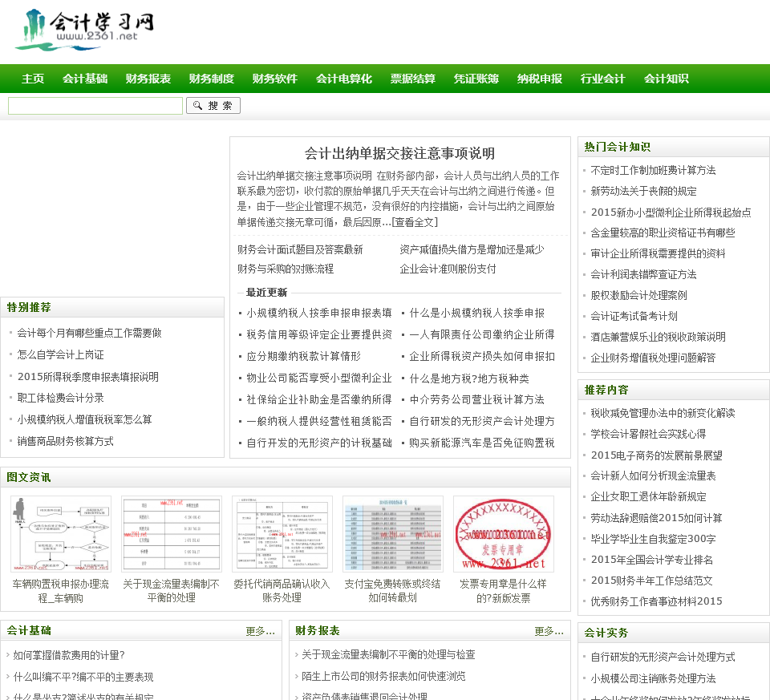Open 股权激励会计处理案例
The height and width of the screenshot is (700, 770).
(x=638, y=295)
